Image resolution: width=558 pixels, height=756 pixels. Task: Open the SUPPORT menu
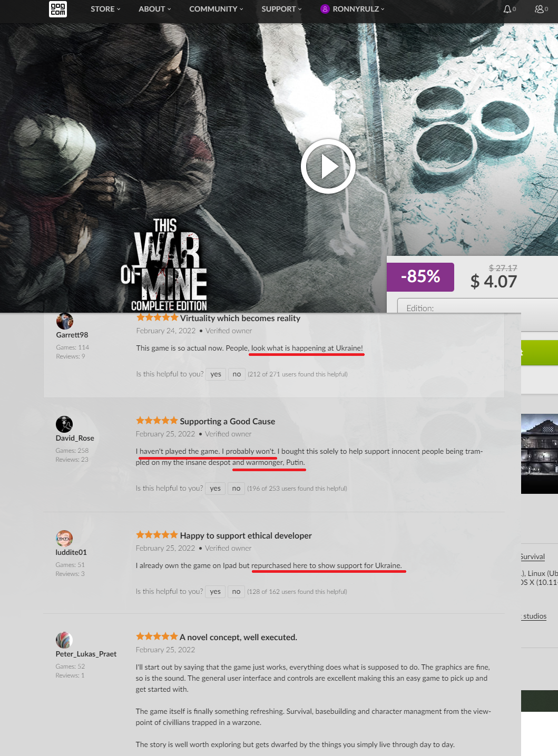coord(282,9)
